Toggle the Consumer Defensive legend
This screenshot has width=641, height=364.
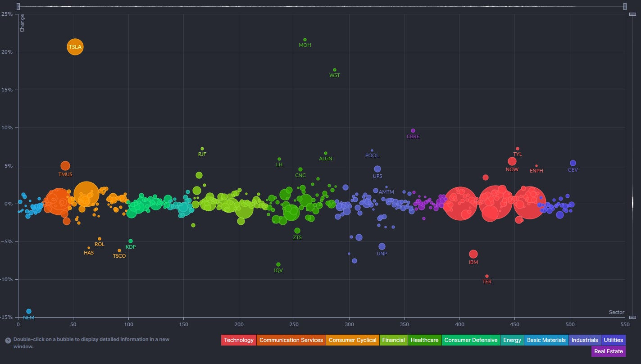click(471, 340)
